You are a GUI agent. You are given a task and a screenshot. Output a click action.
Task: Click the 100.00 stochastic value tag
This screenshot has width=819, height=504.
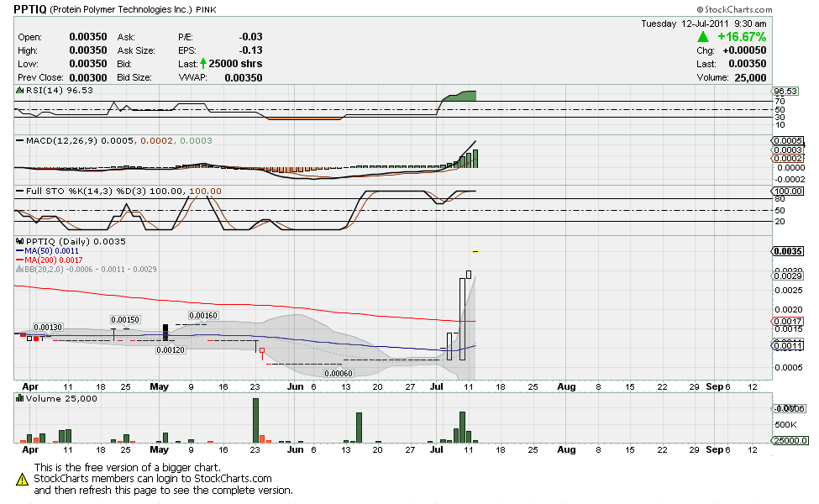coord(788,192)
